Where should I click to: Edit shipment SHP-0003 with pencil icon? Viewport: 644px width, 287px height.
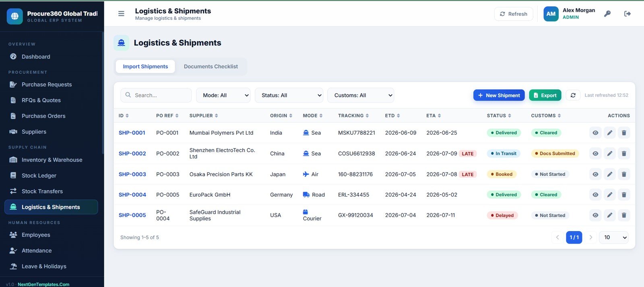click(x=610, y=174)
